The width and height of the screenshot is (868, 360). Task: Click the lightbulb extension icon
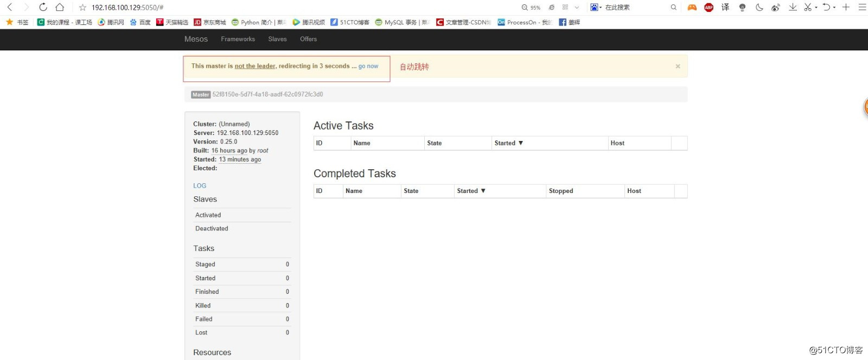pos(742,8)
